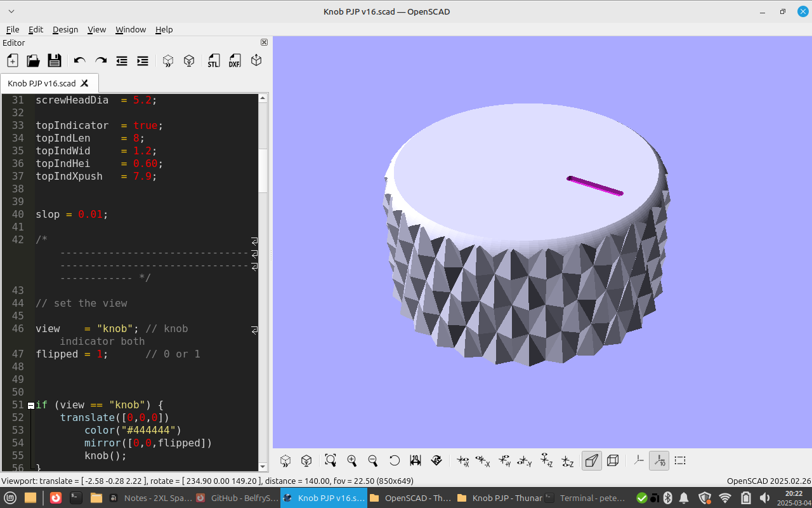Activate the measure angle tool
Screen dimensions: 812x508
pos(436,460)
